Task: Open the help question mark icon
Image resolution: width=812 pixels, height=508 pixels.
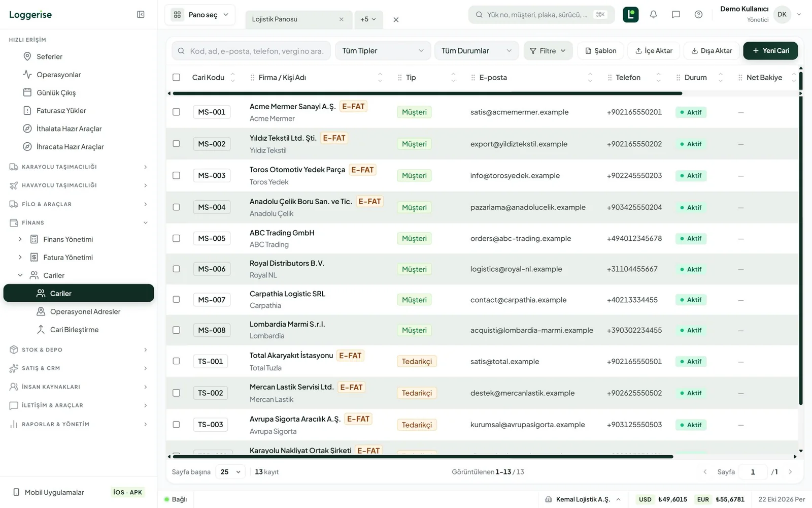Action: point(698,15)
